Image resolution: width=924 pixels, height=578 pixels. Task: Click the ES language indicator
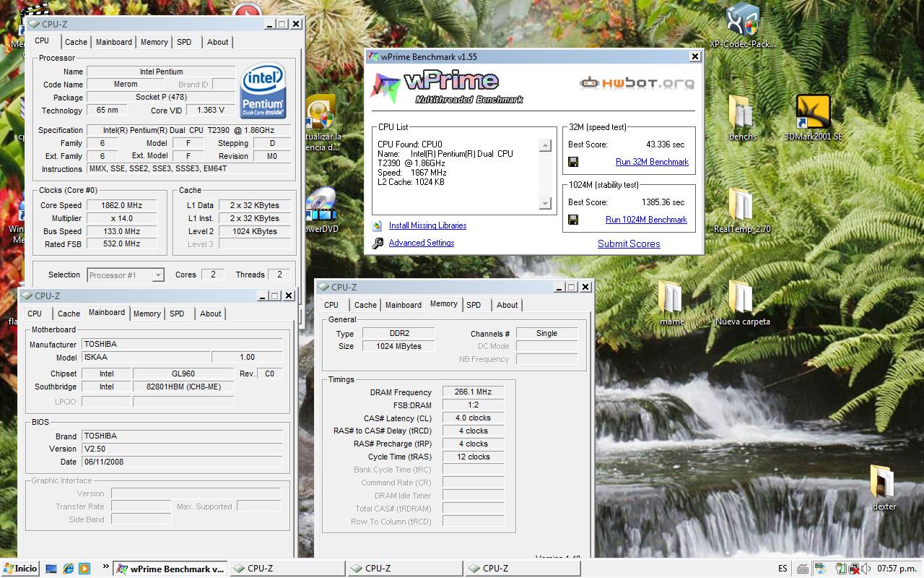[783, 569]
